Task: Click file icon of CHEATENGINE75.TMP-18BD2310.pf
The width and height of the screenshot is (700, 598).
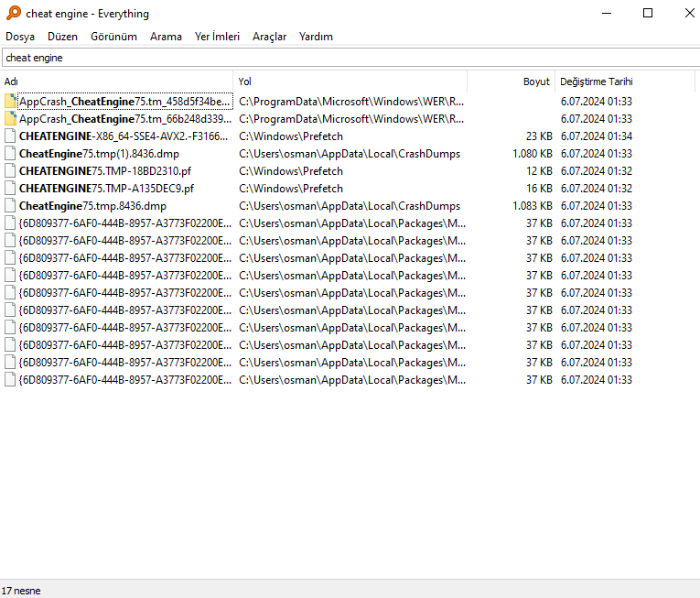Action: tap(10, 171)
